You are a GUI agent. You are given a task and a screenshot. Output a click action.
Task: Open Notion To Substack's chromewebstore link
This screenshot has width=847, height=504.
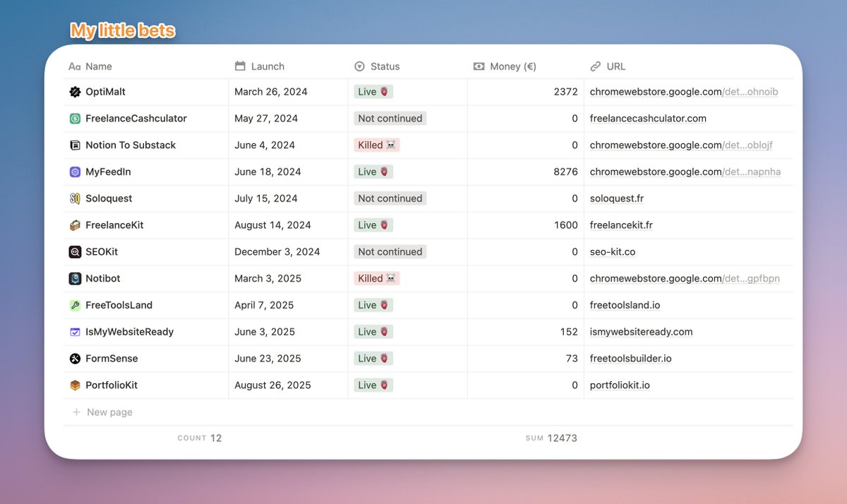(681, 145)
